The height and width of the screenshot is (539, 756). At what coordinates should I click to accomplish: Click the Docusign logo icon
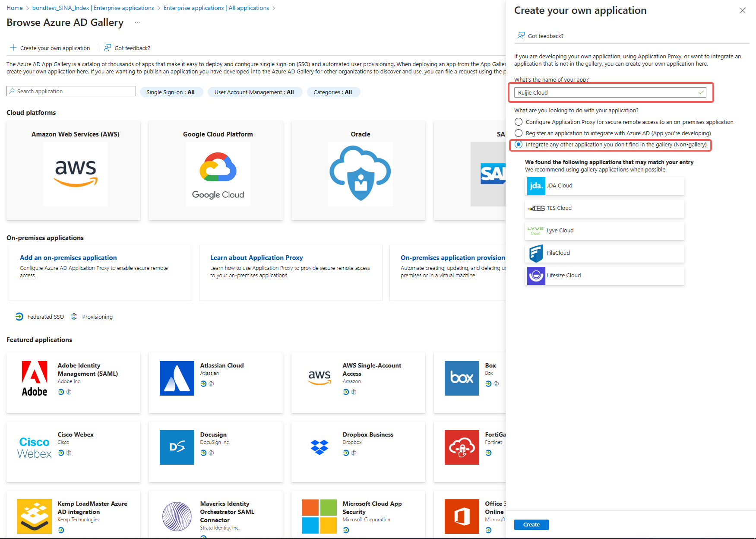pos(177,447)
